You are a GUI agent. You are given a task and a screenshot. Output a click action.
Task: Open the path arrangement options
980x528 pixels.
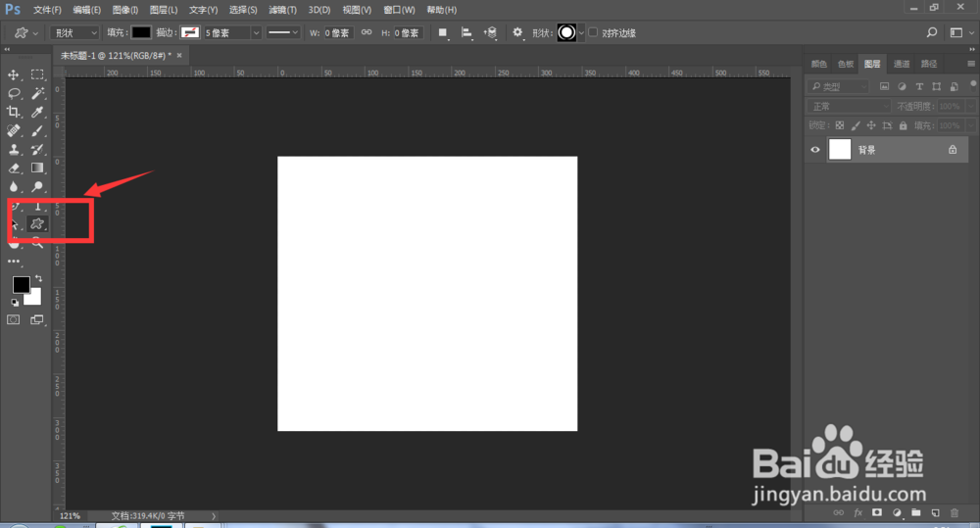pos(491,32)
